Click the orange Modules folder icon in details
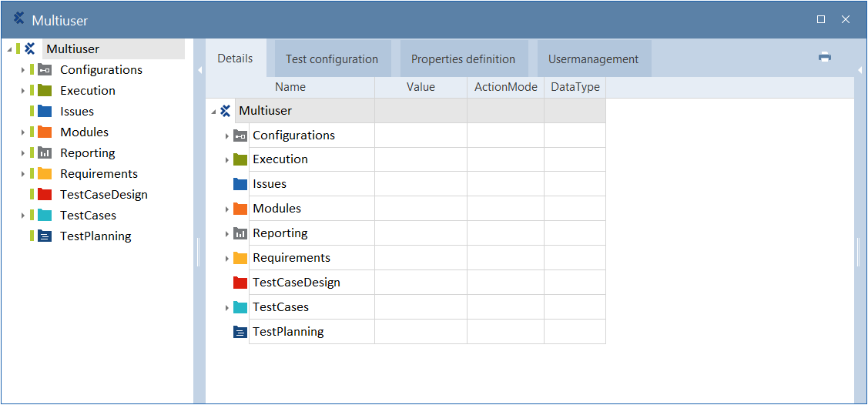 [240, 209]
